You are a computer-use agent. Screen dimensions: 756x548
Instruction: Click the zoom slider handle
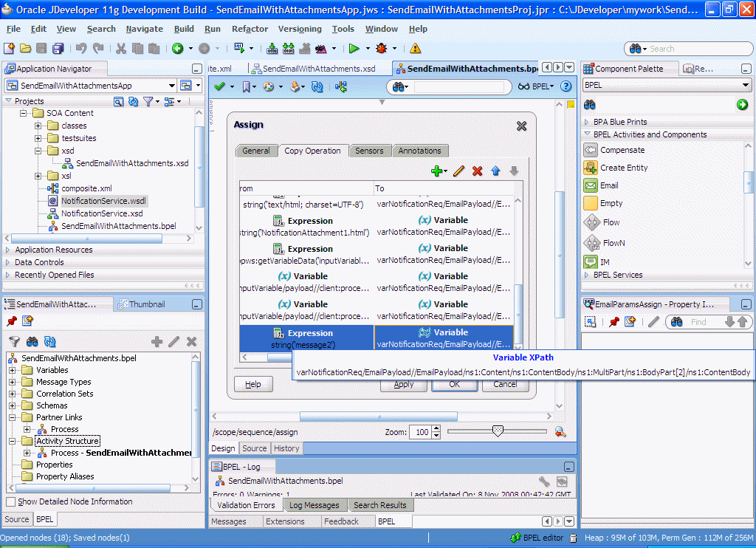point(498,431)
